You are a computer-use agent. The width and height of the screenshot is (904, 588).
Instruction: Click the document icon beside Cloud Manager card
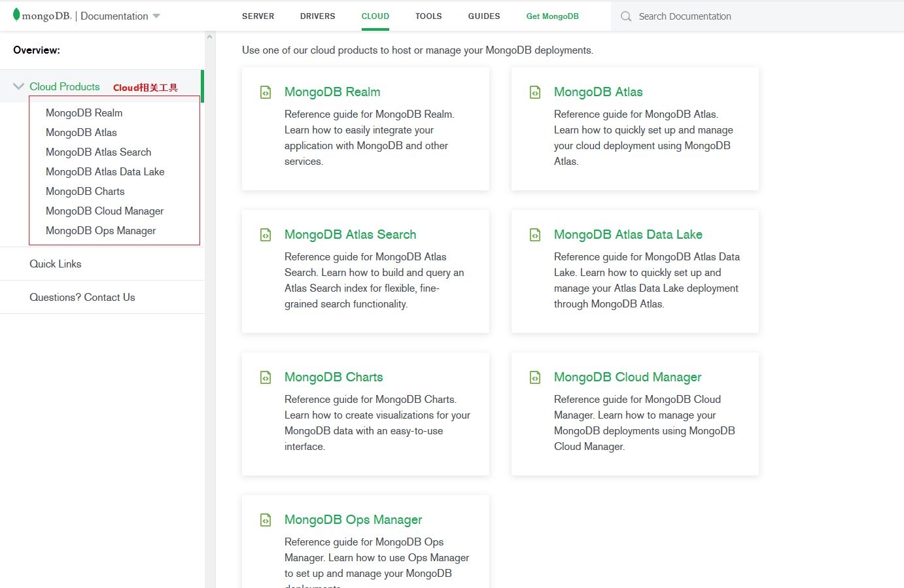535,377
